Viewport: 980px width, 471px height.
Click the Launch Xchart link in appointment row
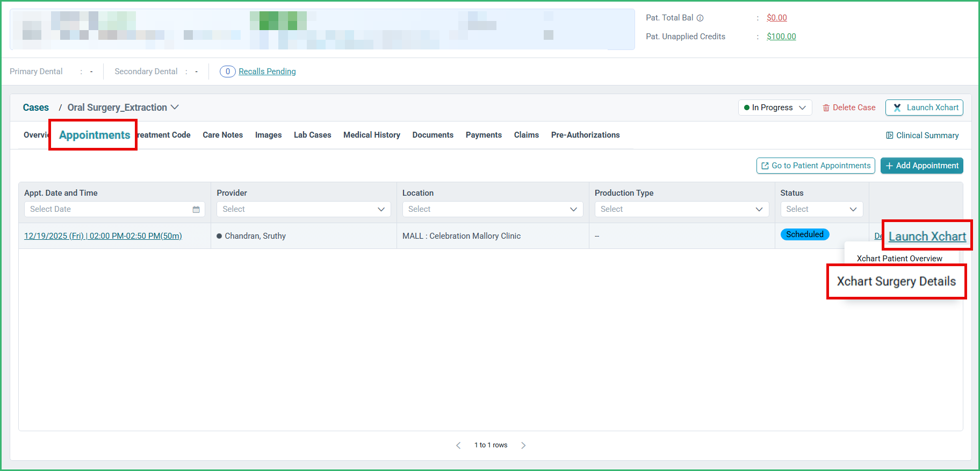pyautogui.click(x=927, y=237)
